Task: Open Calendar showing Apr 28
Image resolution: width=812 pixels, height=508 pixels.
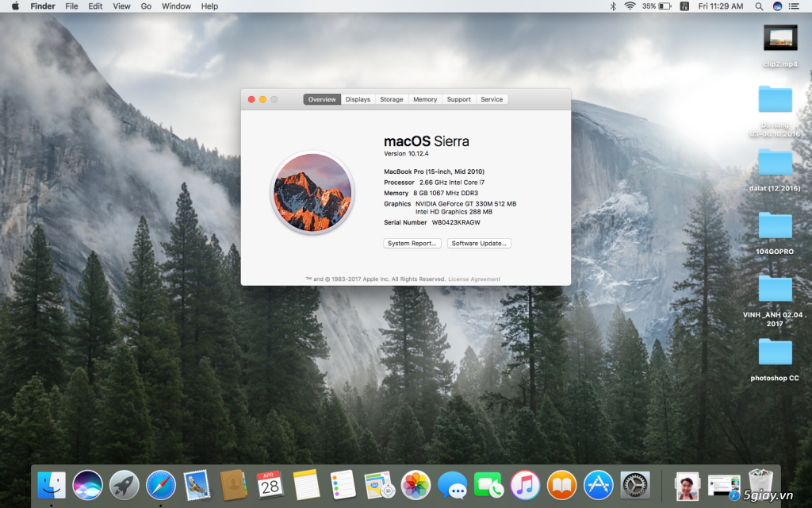Action: (x=270, y=485)
